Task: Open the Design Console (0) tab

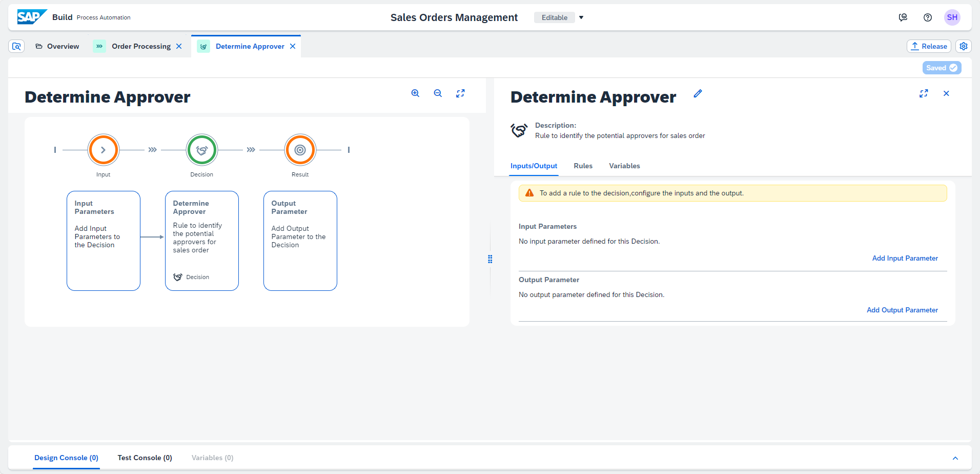Action: pyautogui.click(x=66, y=458)
